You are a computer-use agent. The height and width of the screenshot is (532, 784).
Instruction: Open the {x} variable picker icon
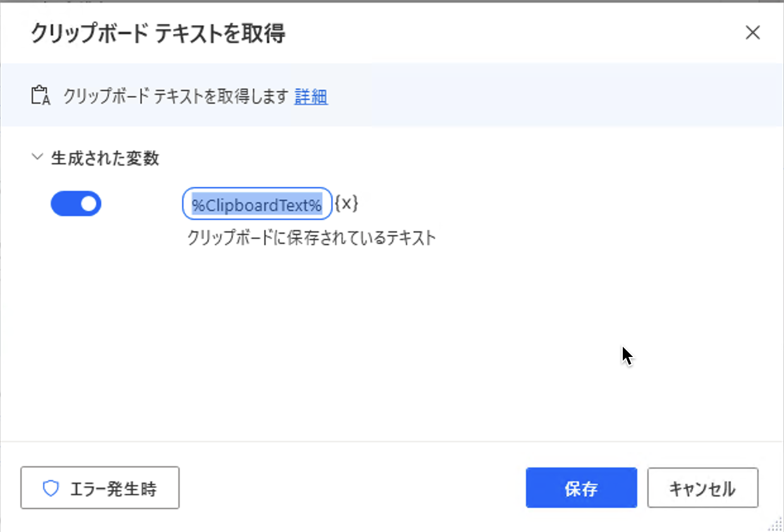[x=346, y=204]
